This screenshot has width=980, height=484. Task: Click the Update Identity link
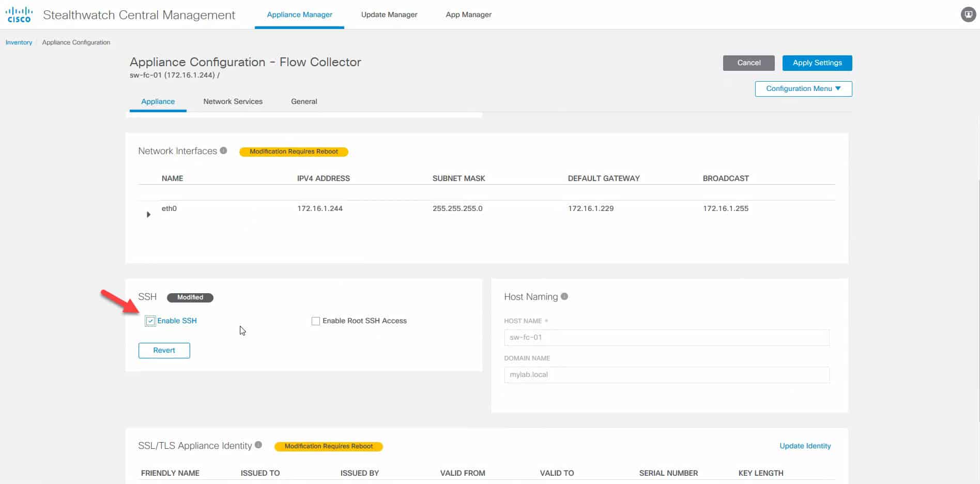coord(805,446)
